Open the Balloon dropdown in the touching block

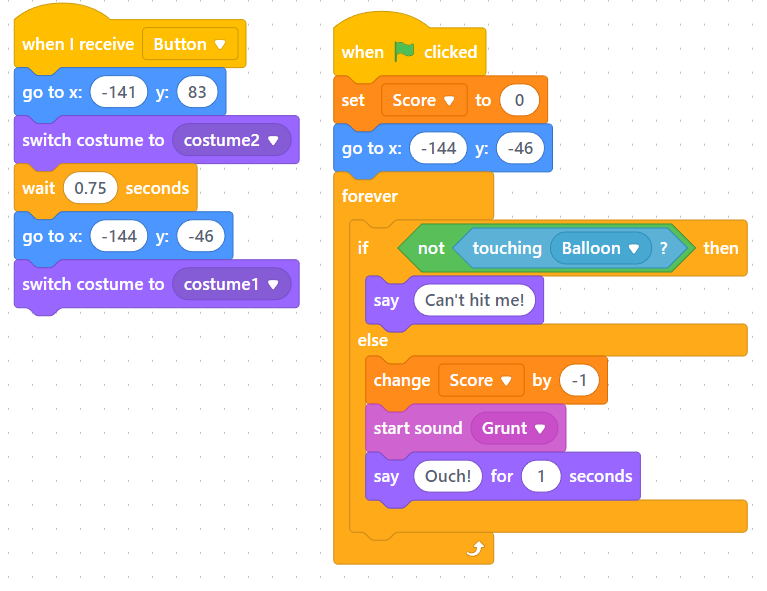(600, 248)
